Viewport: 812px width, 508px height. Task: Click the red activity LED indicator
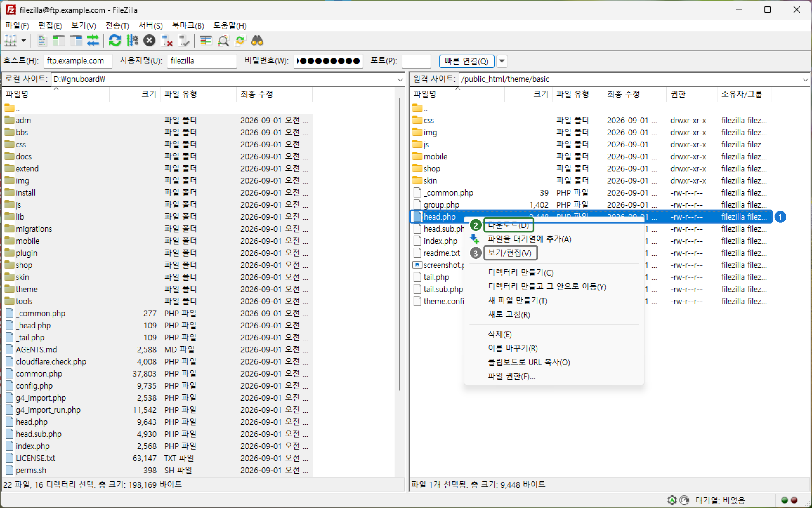794,500
